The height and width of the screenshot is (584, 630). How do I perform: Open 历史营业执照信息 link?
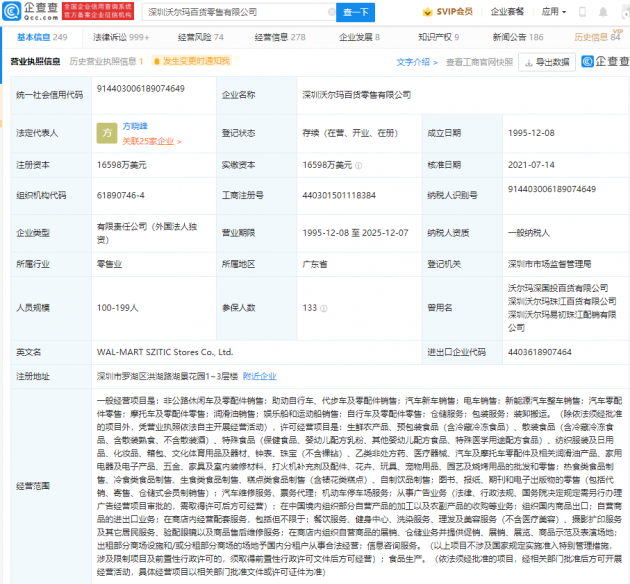pyautogui.click(x=106, y=61)
